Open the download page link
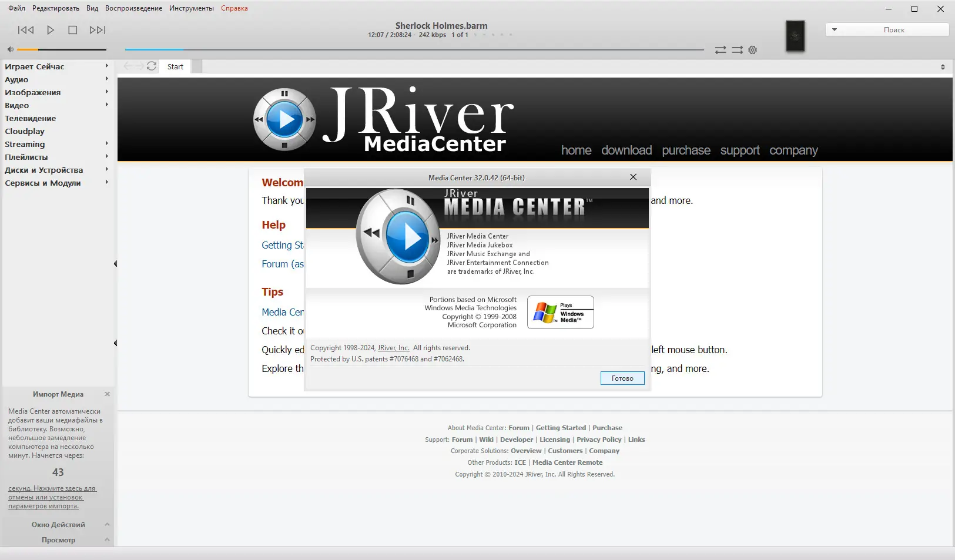Screen dimensions: 955x560 click(626, 150)
